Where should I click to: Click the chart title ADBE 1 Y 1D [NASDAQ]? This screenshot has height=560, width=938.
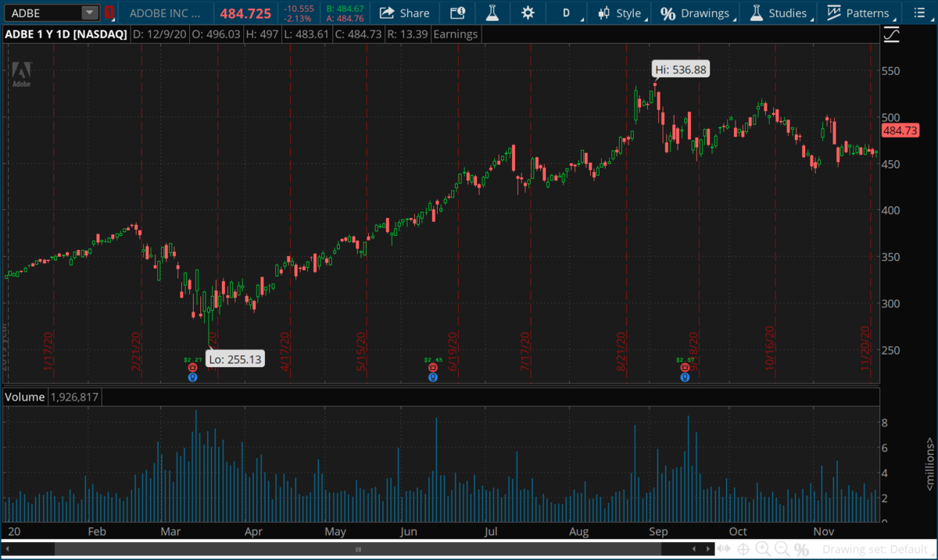(x=66, y=34)
